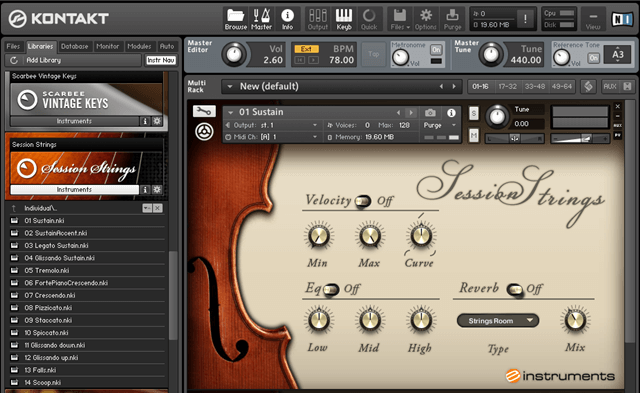
Task: Turn the Reference Tone On button
Action: click(594, 58)
